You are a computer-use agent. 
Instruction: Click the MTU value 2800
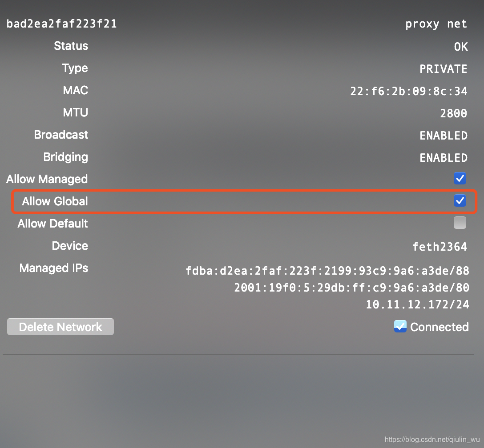click(x=453, y=113)
